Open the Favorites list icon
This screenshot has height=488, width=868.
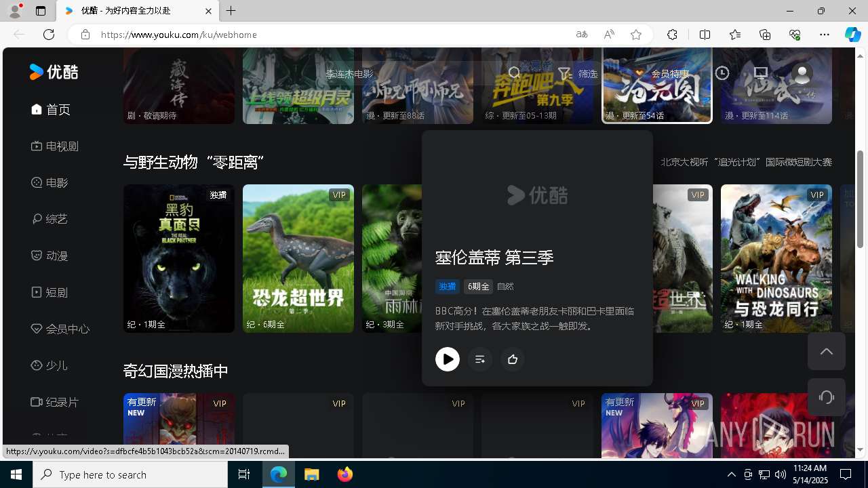(x=735, y=35)
